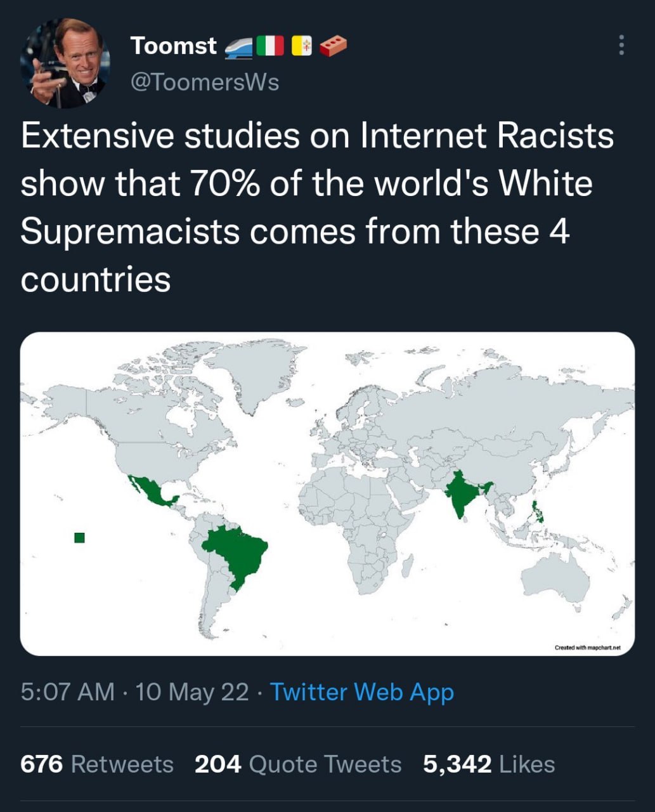Open the three-dot more options menu
The width and height of the screenshot is (655, 812).
(x=621, y=45)
